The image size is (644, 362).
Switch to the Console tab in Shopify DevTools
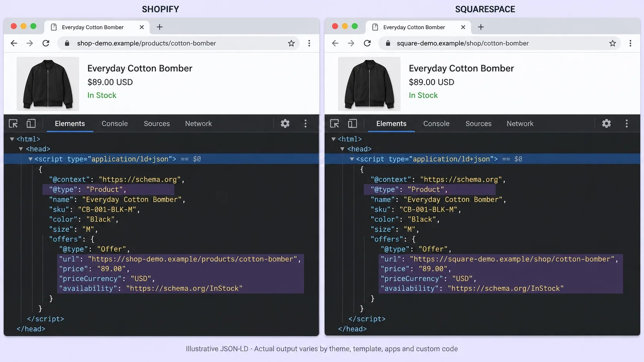click(114, 123)
